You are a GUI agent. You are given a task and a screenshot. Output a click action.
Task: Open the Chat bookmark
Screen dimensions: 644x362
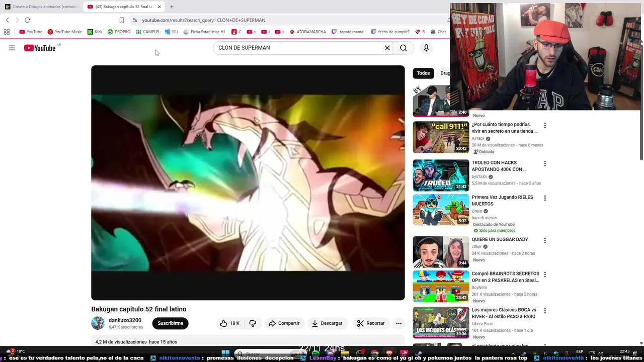point(438,32)
